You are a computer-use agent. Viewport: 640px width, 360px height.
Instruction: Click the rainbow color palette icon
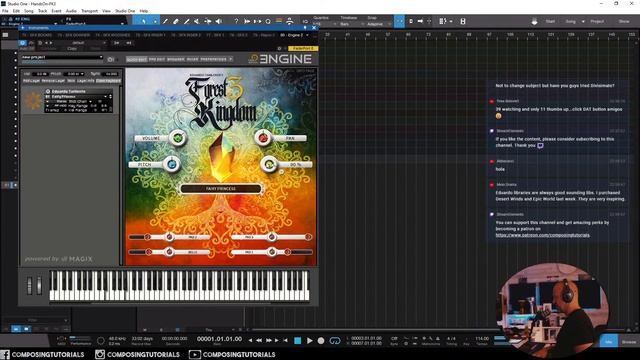tap(279, 21)
